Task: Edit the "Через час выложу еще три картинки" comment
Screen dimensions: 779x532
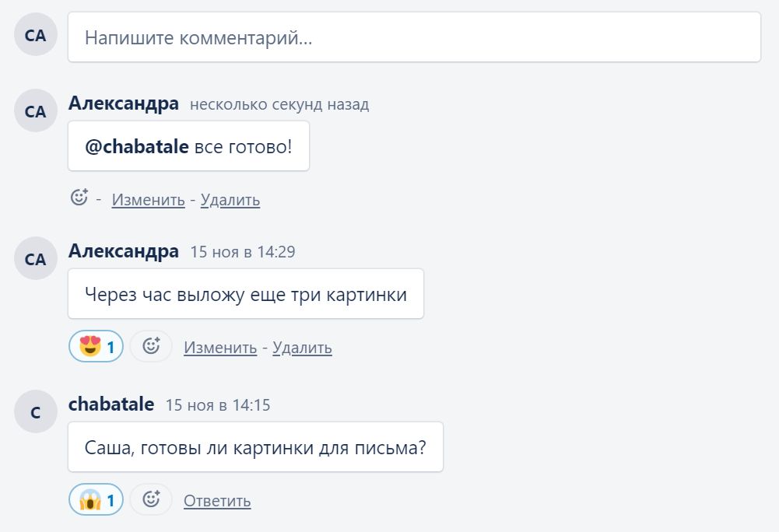Action: 220,348
